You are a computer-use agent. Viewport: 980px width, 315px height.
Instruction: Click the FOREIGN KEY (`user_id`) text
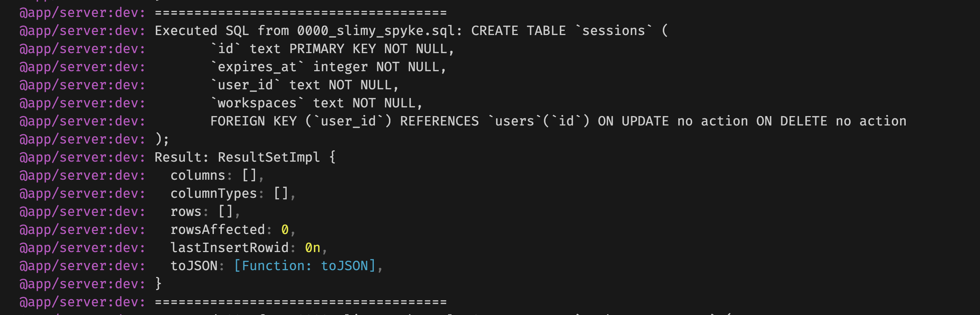pyautogui.click(x=301, y=121)
